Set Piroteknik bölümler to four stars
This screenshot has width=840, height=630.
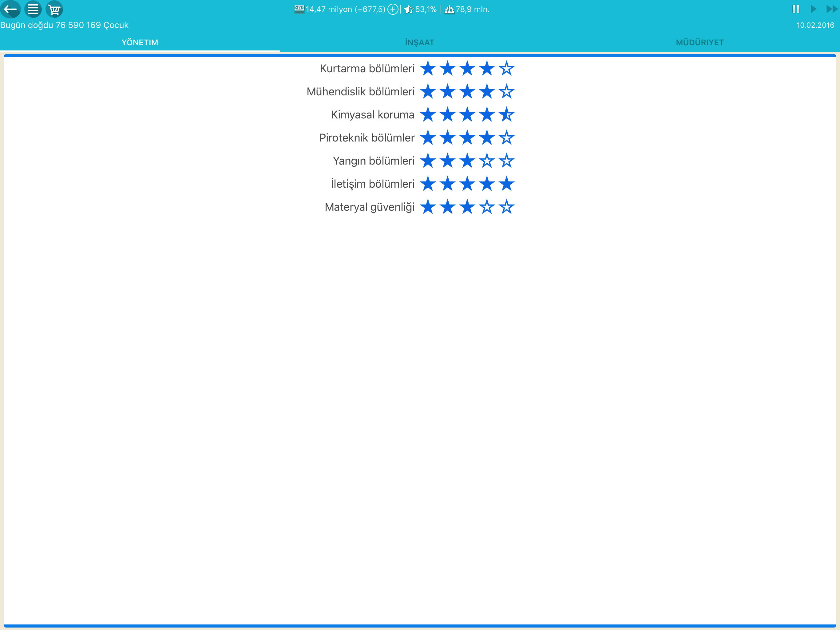[x=487, y=138]
